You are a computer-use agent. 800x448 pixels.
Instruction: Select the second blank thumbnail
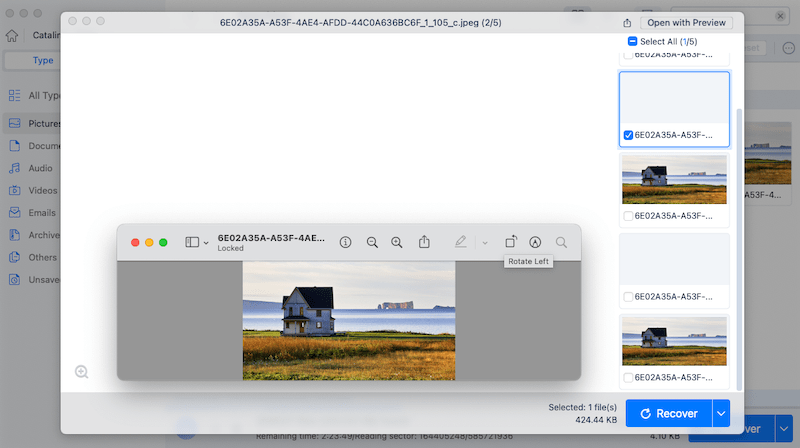coord(674,260)
